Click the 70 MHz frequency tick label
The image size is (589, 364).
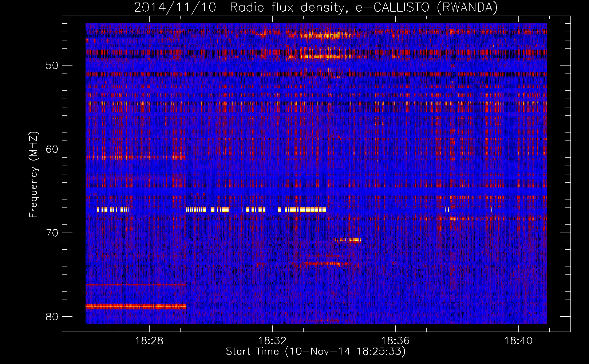52,233
